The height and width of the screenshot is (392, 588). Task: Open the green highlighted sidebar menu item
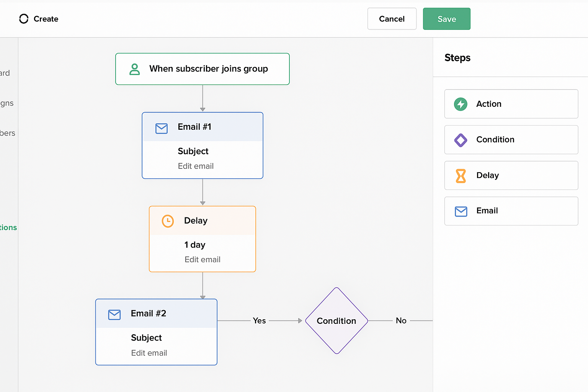click(8, 227)
